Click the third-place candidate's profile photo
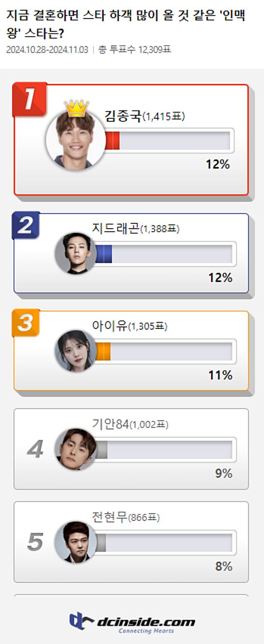Viewport: 264px width, 644px height. coord(76,351)
